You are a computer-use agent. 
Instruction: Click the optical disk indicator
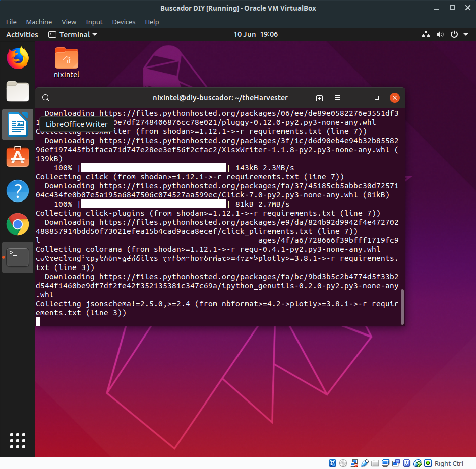click(x=343, y=463)
